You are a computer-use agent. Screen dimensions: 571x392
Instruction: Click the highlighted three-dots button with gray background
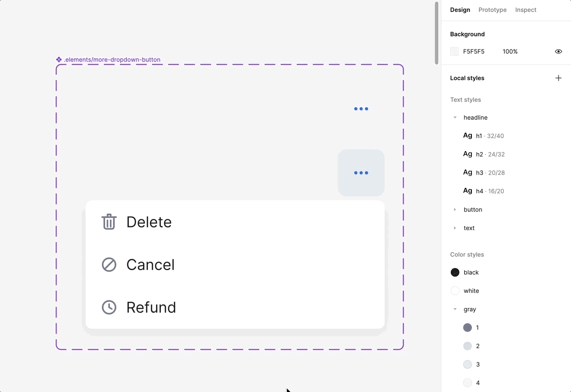(x=361, y=173)
